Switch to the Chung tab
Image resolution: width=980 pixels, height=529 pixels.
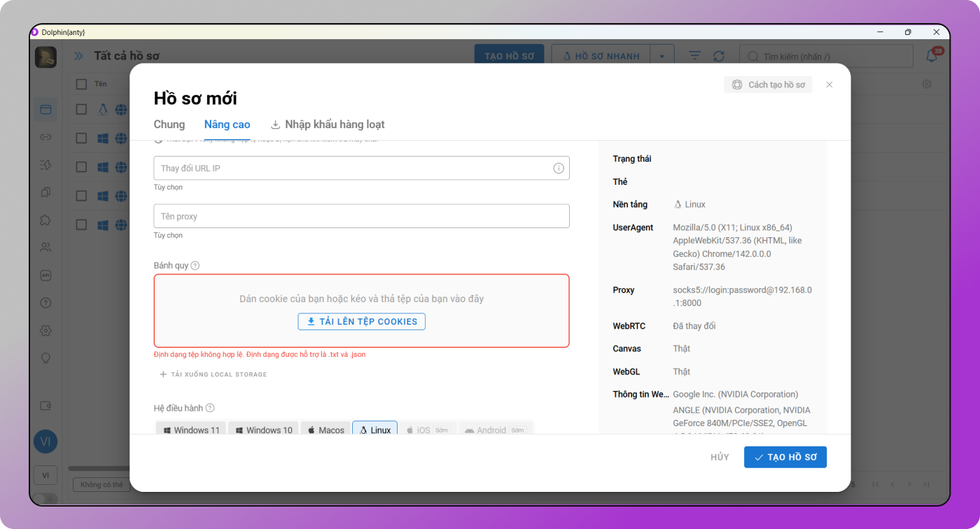169,124
